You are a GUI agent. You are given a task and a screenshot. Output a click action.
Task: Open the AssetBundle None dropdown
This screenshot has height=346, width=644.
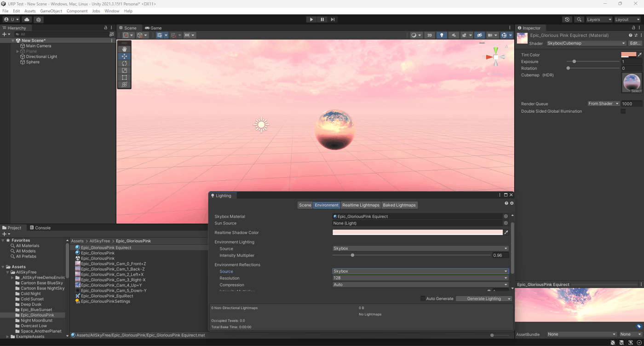tap(581, 334)
